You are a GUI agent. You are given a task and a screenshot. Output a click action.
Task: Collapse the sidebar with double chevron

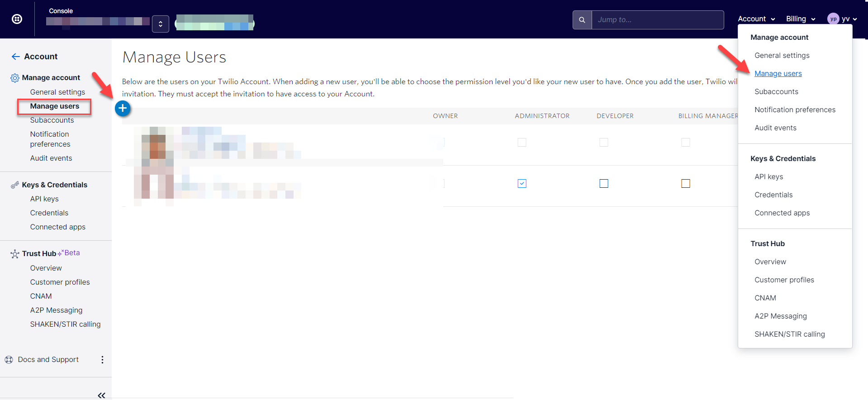tap(101, 395)
